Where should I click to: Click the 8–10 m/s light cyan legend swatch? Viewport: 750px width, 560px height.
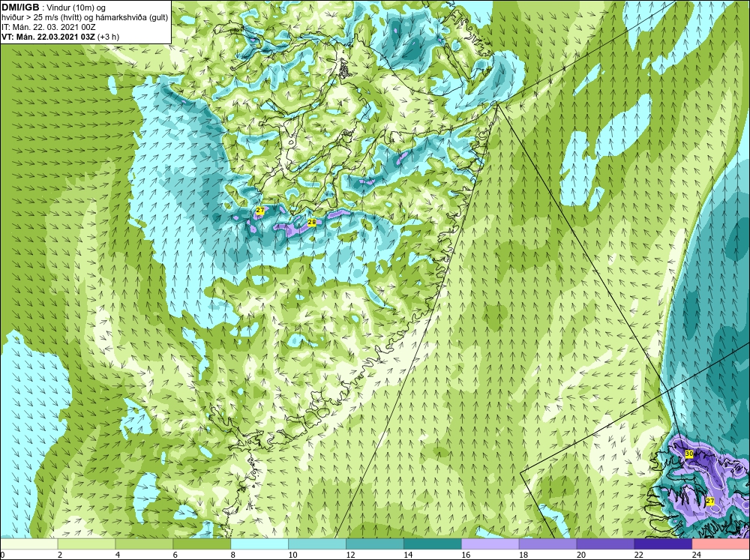tap(259, 544)
